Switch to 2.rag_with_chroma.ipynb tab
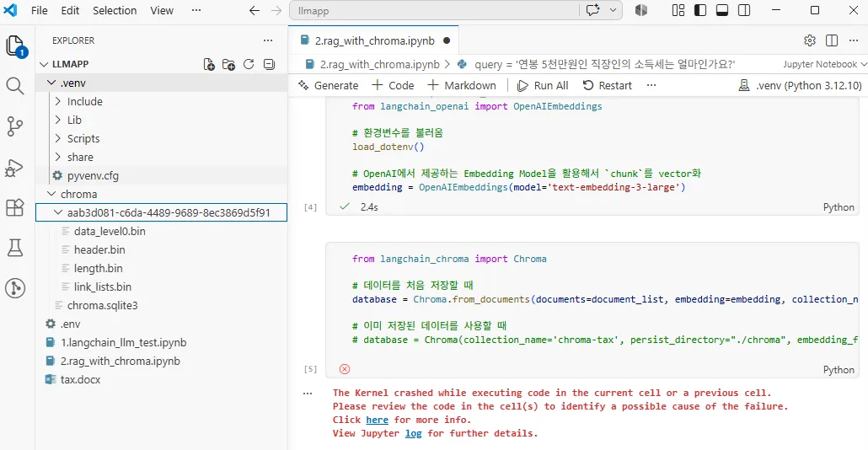 click(374, 41)
